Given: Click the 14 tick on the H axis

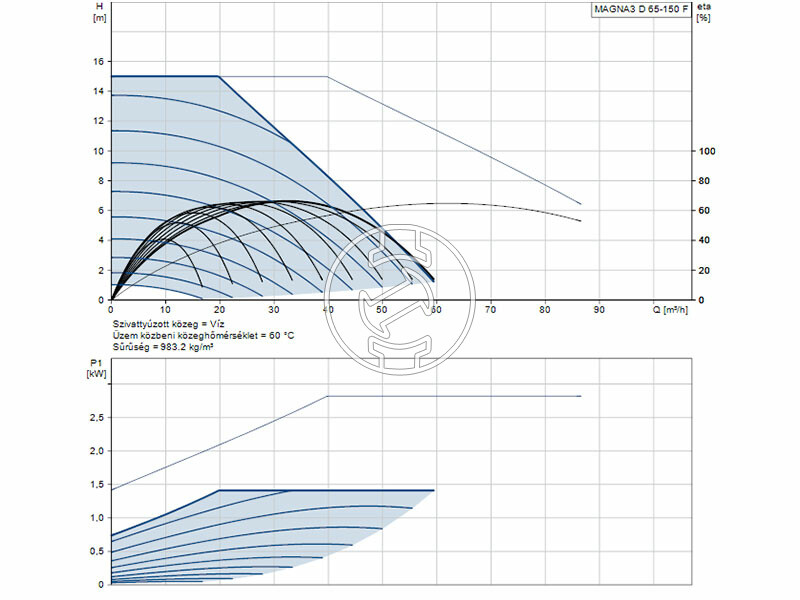Looking at the screenshot, I should (98, 91).
